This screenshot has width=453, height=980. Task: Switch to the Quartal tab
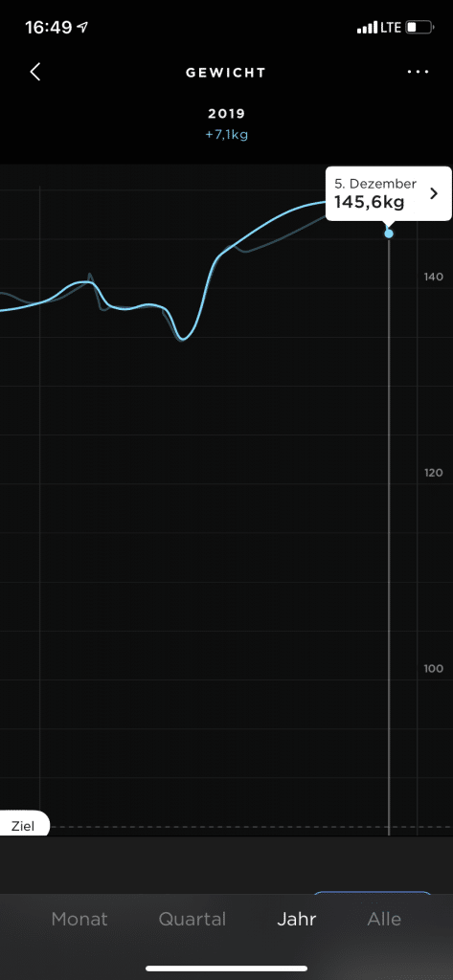click(193, 920)
